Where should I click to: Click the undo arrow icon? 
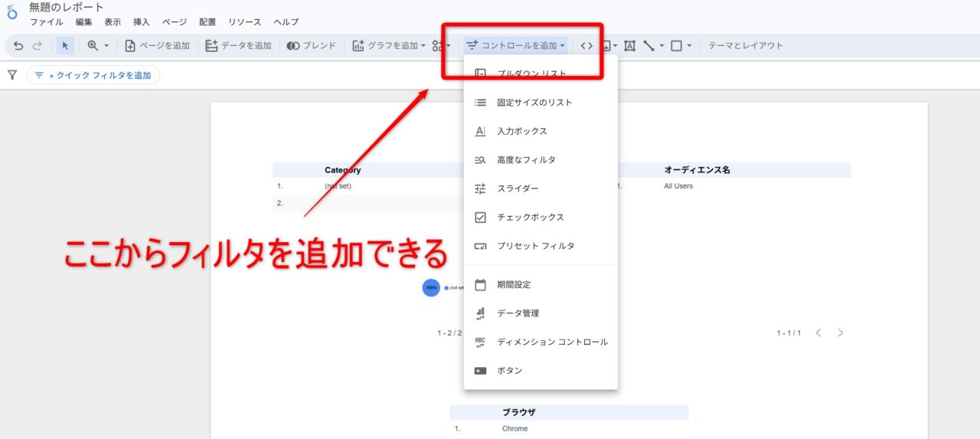18,46
